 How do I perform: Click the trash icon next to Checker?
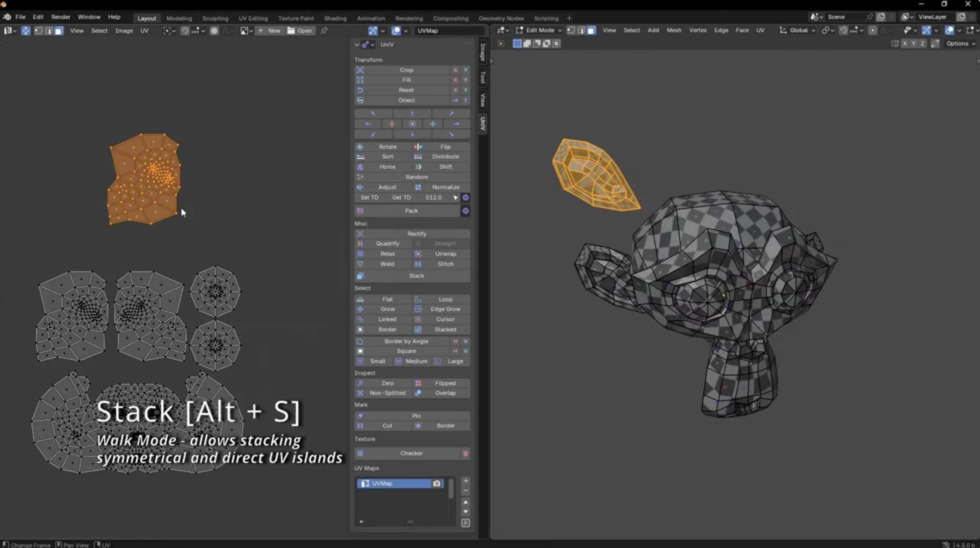pyautogui.click(x=465, y=453)
